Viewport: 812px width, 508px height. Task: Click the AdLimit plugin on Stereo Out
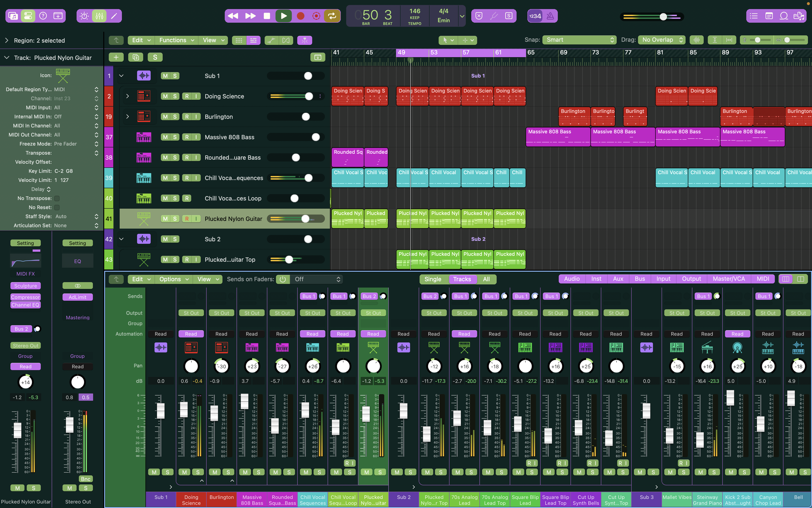[x=77, y=297]
